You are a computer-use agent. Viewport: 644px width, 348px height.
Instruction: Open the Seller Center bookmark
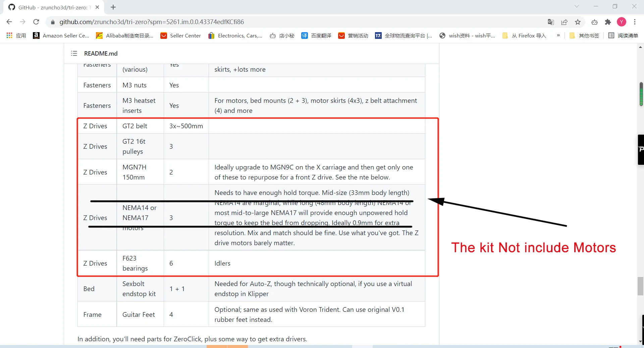click(180, 36)
